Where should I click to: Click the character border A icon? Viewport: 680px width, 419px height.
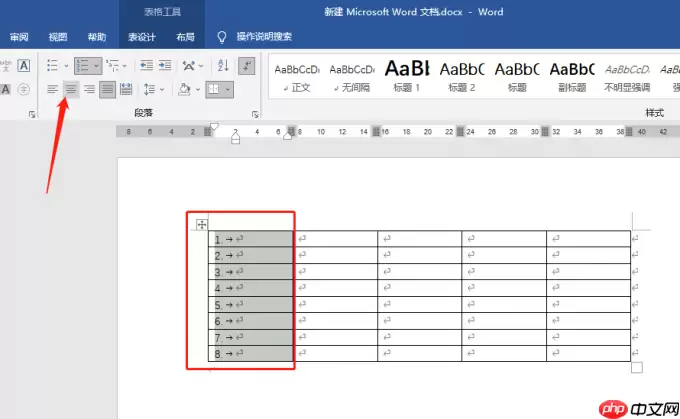pyautogui.click(x=24, y=66)
